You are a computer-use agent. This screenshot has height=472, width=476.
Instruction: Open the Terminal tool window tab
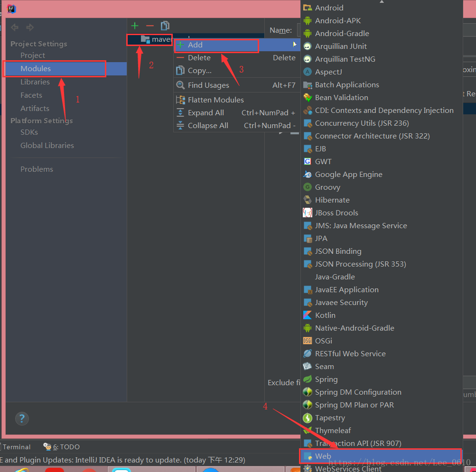click(16, 447)
